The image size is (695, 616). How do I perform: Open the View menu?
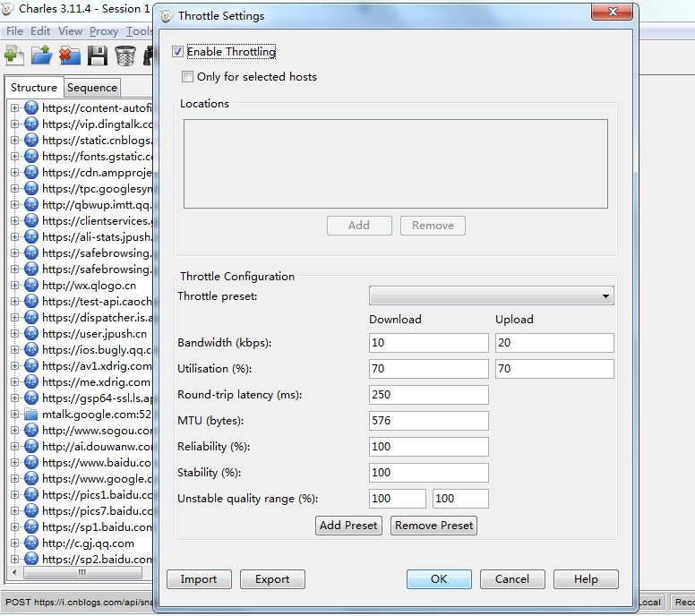[x=70, y=31]
